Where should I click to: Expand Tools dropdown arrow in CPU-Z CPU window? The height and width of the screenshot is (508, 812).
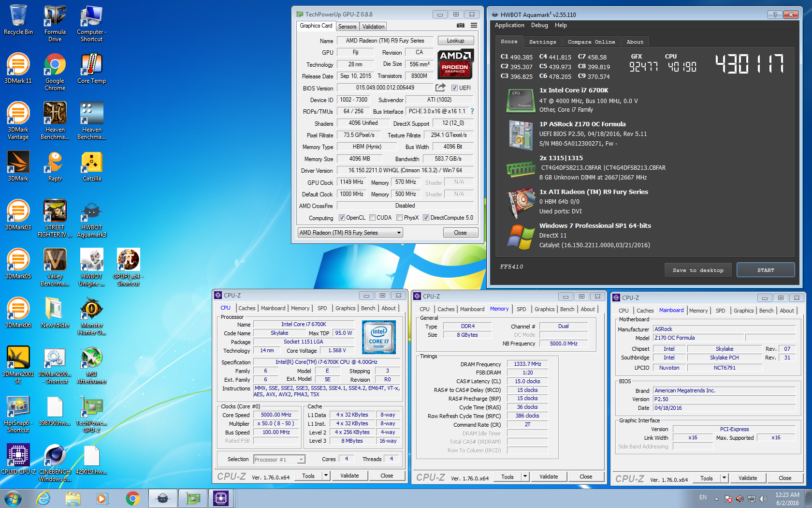(326, 476)
